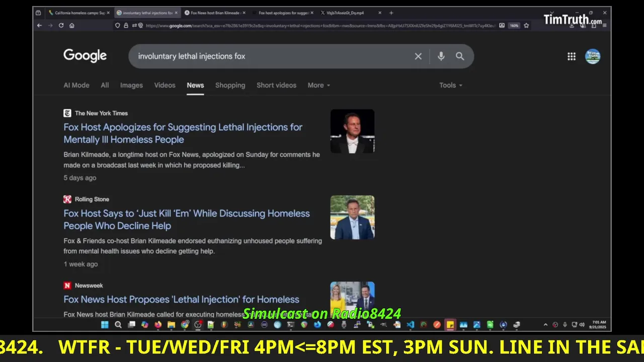Open the Google account avatar

pyautogui.click(x=593, y=56)
